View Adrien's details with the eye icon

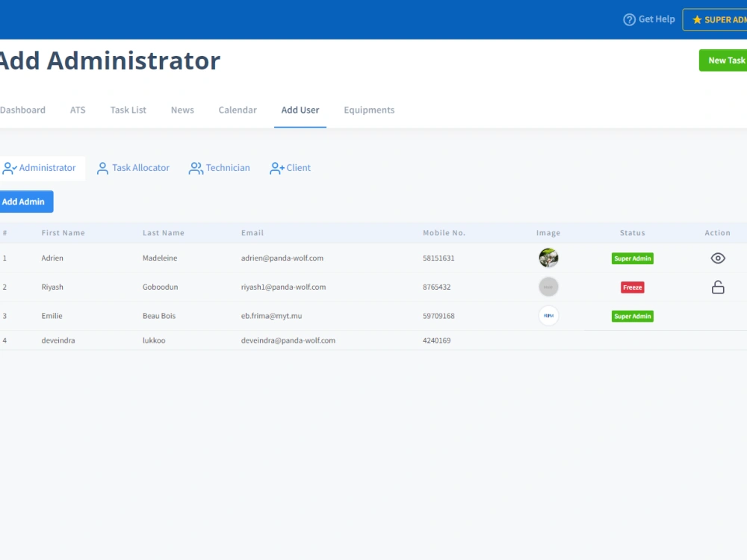[717, 258]
